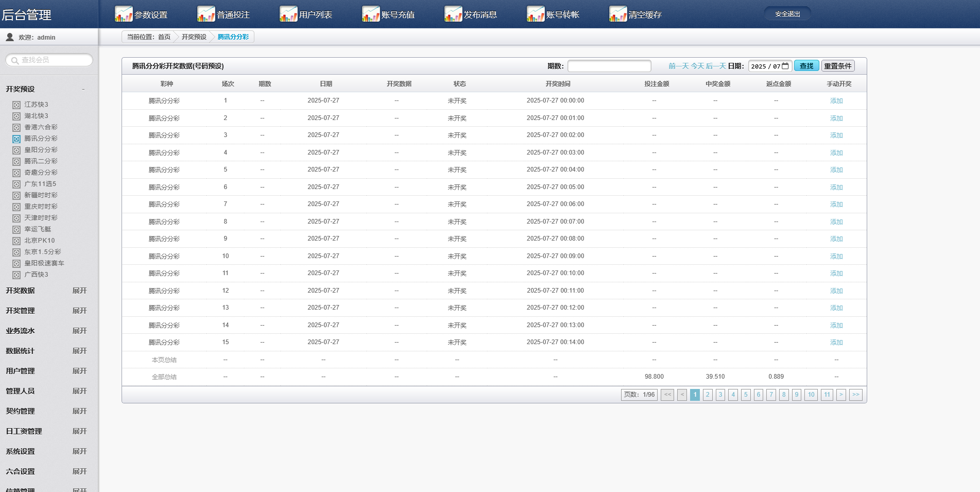
Task: Click the 重置条件 reset button
Action: 838,66
